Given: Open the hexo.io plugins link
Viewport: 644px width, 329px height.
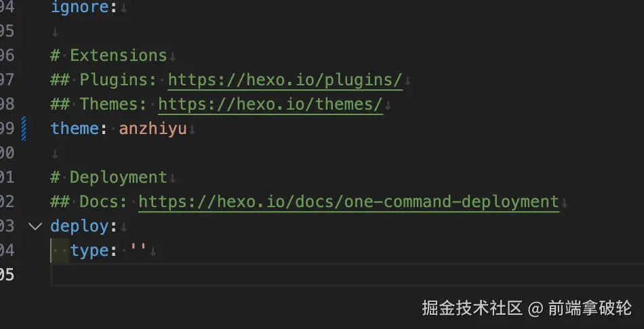Looking at the screenshot, I should pos(285,80).
